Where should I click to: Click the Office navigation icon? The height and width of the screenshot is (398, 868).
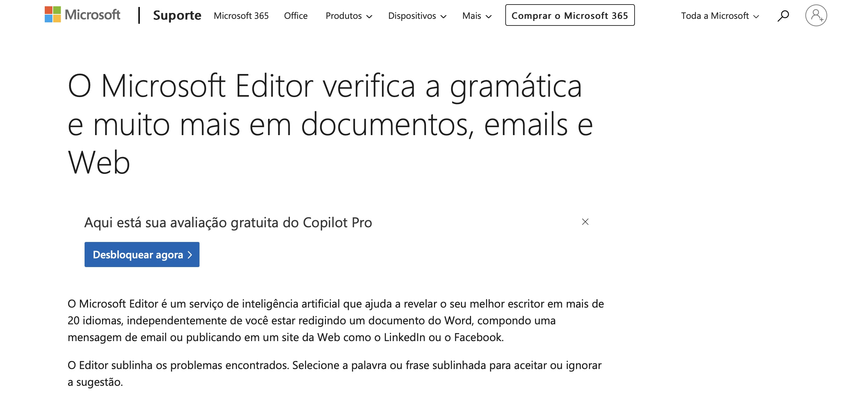coord(295,15)
